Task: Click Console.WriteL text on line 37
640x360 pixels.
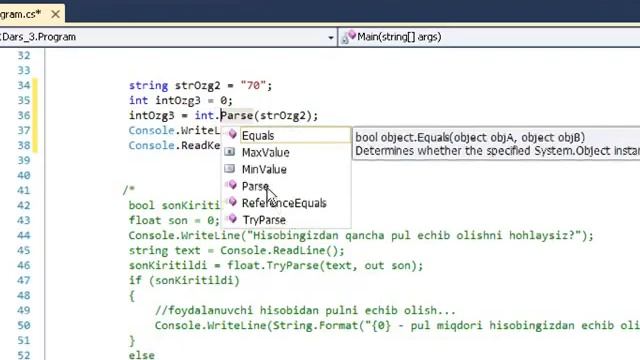Action: pyautogui.click(x=174, y=131)
